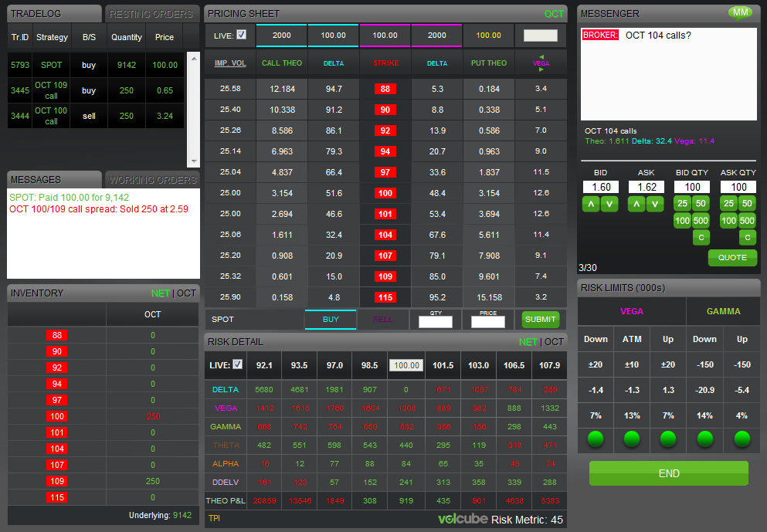This screenshot has width=767, height=532.
Task: Click the SPOT order QTY input field
Action: pyautogui.click(x=435, y=322)
